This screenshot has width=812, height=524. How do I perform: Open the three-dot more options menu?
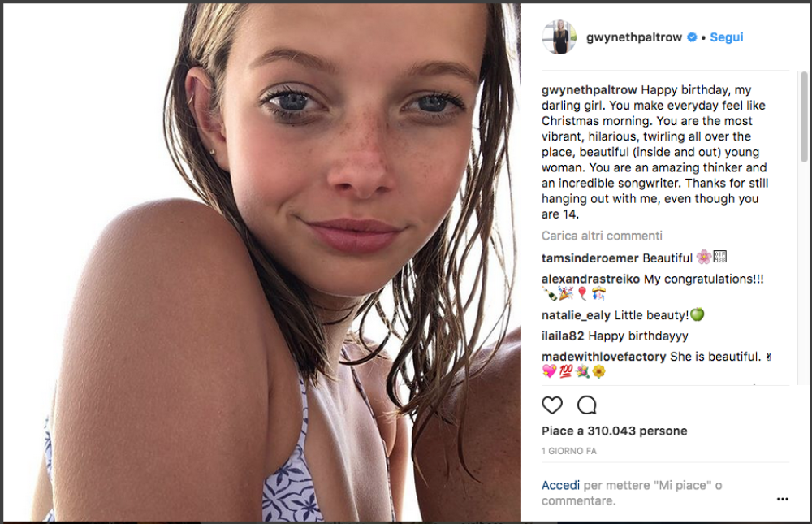[x=782, y=499]
